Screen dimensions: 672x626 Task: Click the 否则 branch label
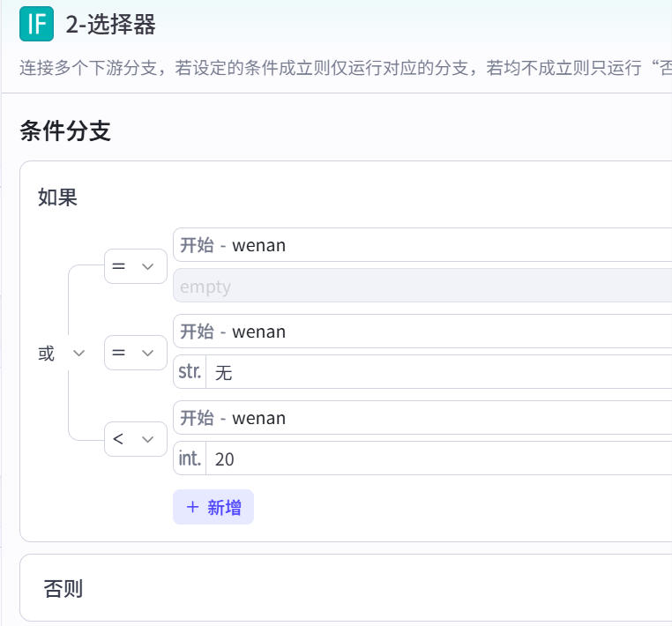(63, 589)
